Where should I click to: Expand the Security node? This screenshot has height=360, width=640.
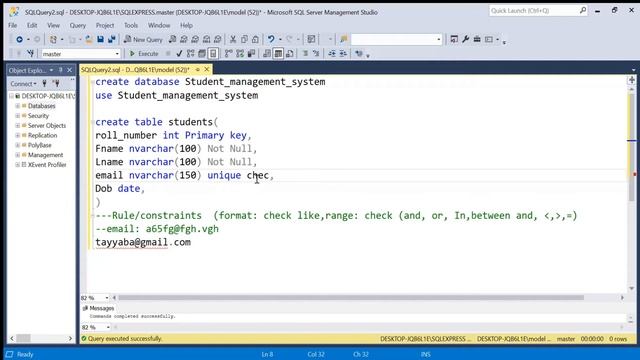tap(18, 116)
